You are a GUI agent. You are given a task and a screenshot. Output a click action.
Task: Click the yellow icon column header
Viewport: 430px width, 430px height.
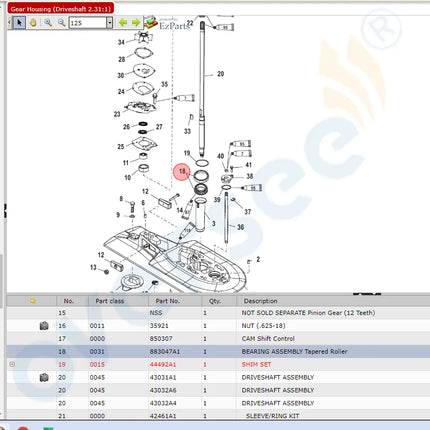(32, 301)
